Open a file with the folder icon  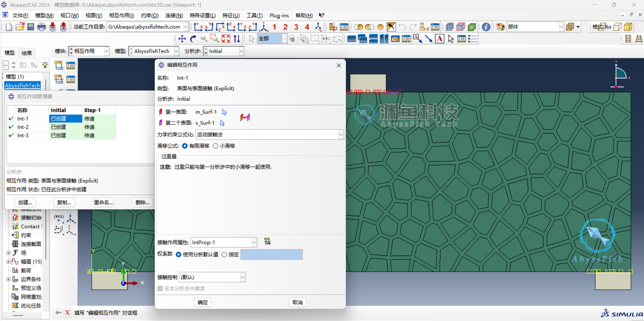(20, 27)
